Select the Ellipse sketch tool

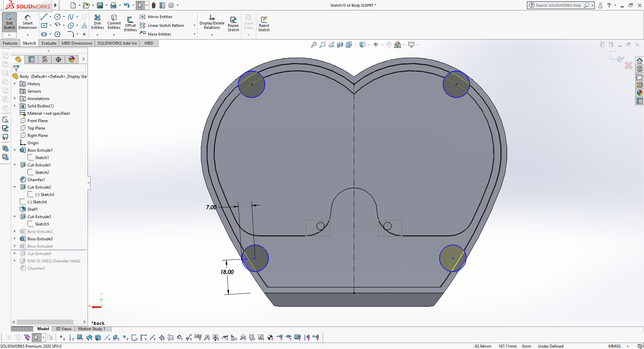point(71,26)
